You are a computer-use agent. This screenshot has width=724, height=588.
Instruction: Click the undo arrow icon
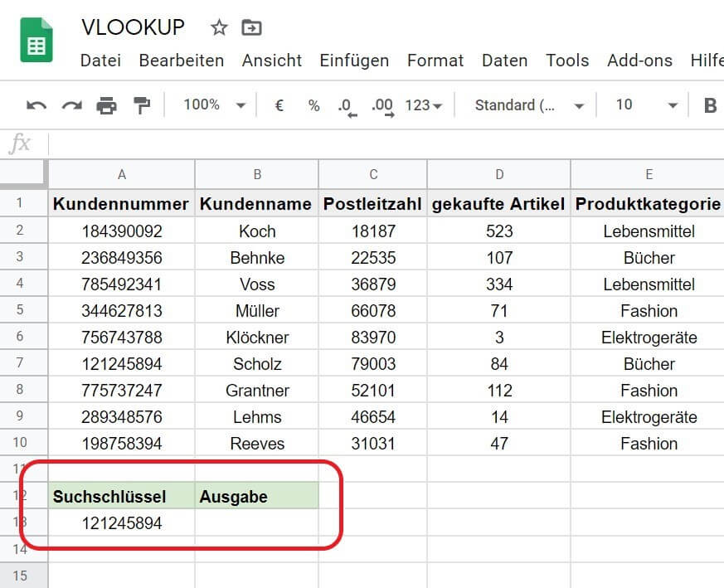(x=36, y=105)
